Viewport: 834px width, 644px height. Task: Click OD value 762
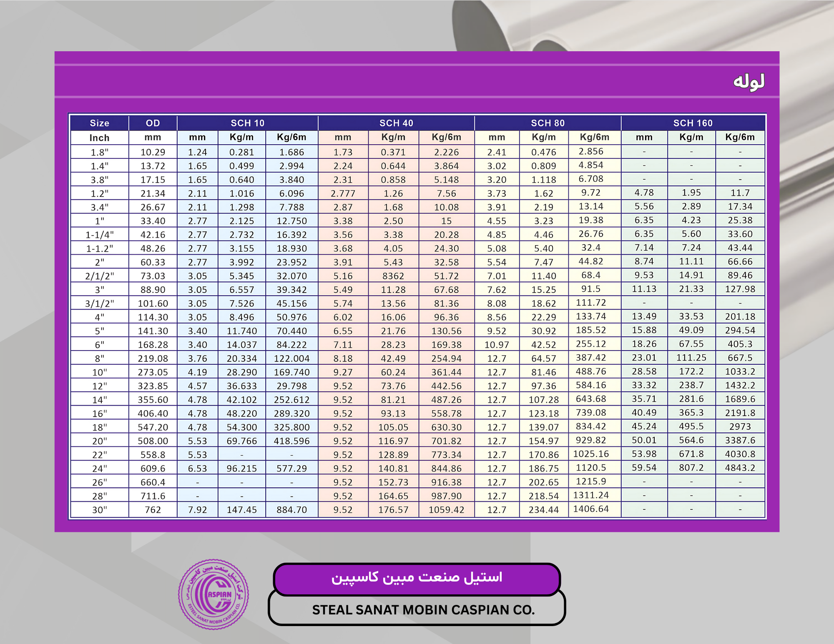tap(153, 510)
